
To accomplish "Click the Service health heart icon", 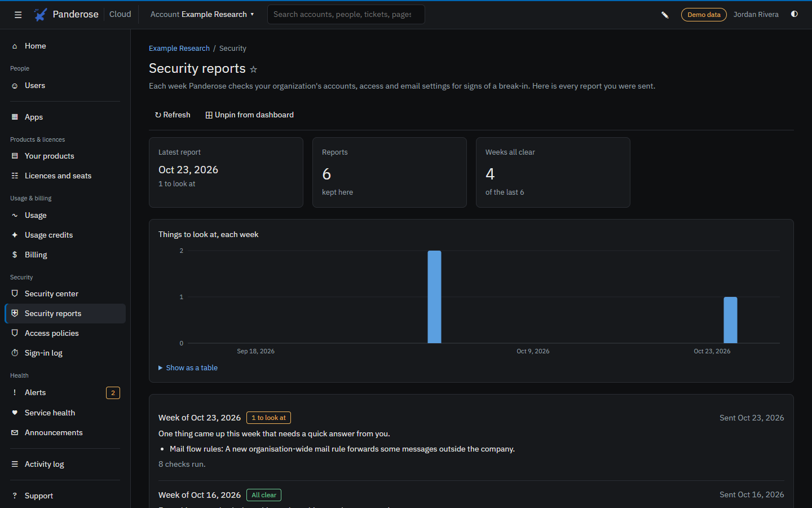I will pos(15,413).
